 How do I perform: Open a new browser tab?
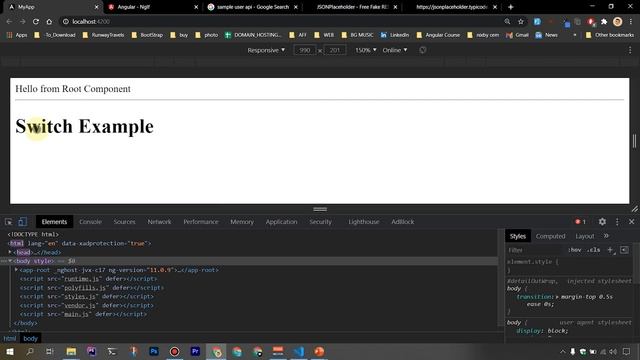coord(511,7)
